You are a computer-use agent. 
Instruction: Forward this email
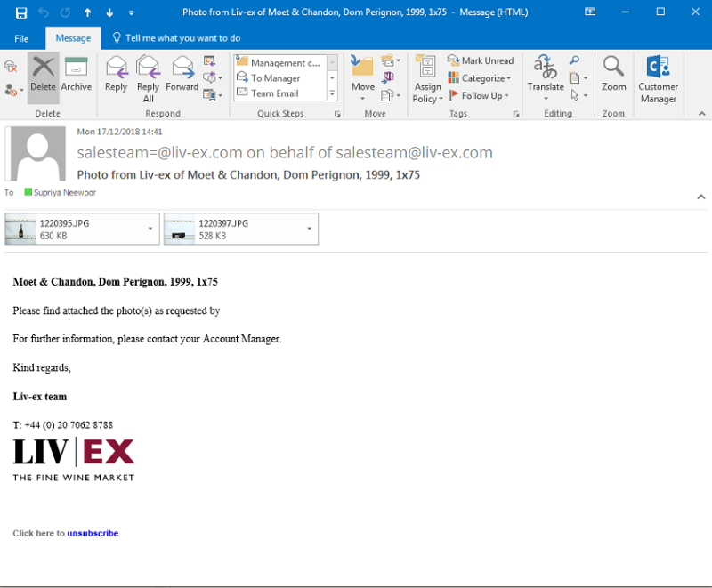click(x=182, y=76)
